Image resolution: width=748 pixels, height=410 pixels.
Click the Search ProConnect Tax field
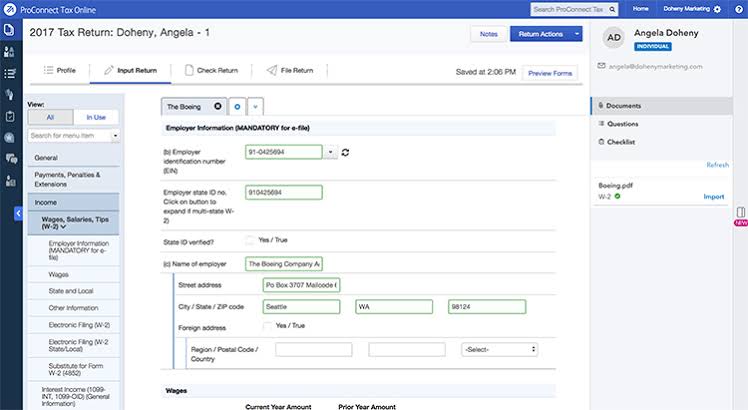(568, 9)
